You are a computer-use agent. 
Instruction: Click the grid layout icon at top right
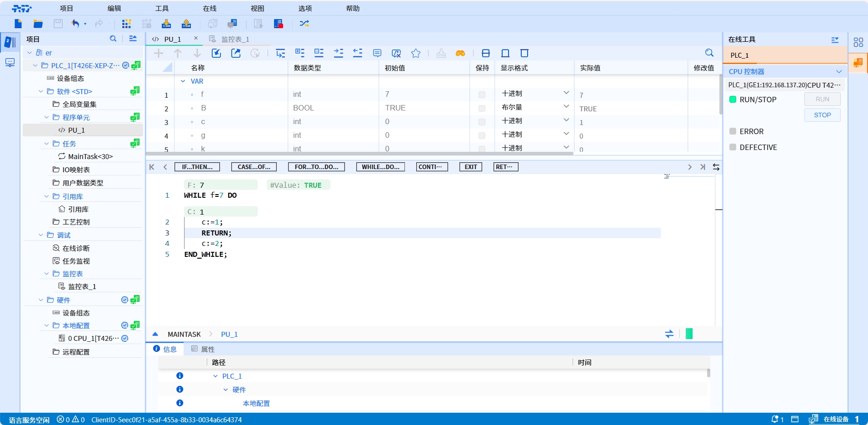(858, 42)
